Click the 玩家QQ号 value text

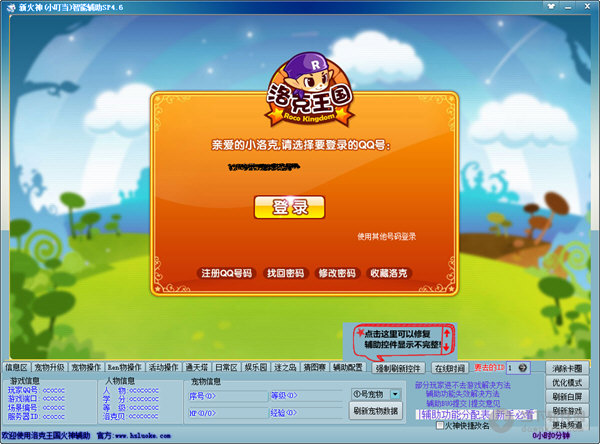pos(54,390)
